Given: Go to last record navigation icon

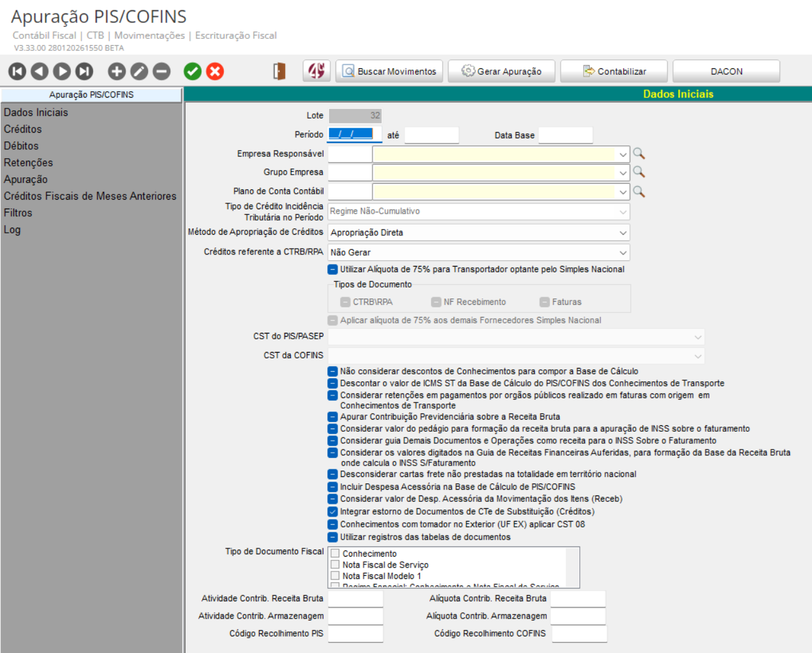Looking at the screenshot, I should [84, 71].
